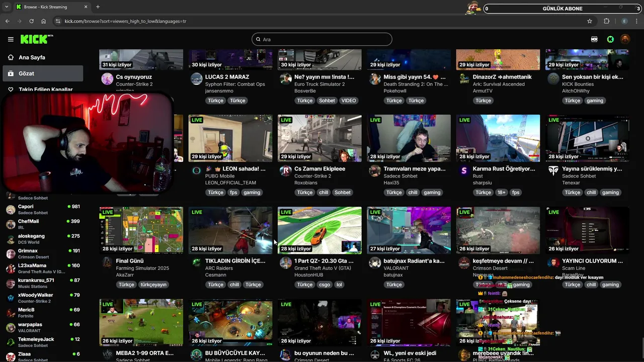Open the Cesmann channel avatar
This screenshot has height=362, width=644.
196,263
